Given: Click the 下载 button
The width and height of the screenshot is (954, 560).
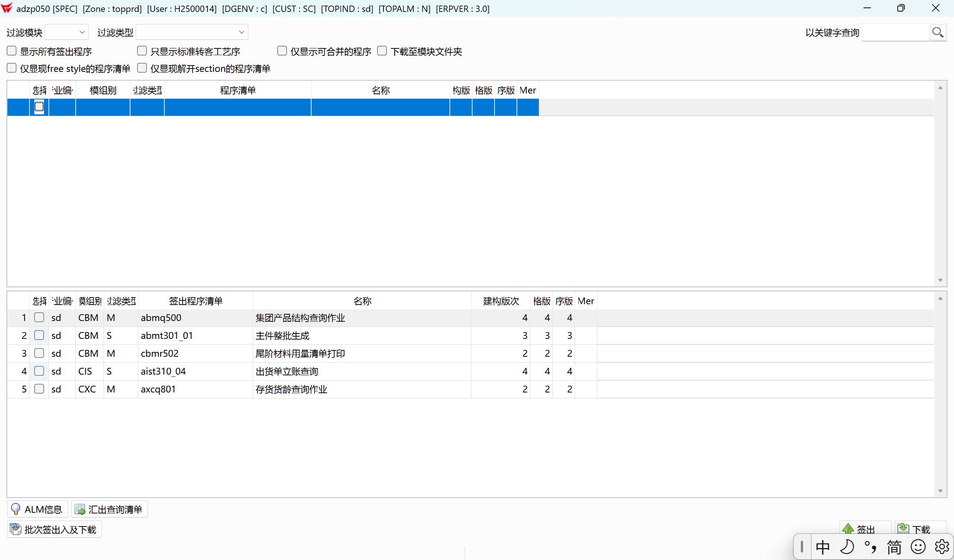Looking at the screenshot, I should pyautogui.click(x=921, y=529).
